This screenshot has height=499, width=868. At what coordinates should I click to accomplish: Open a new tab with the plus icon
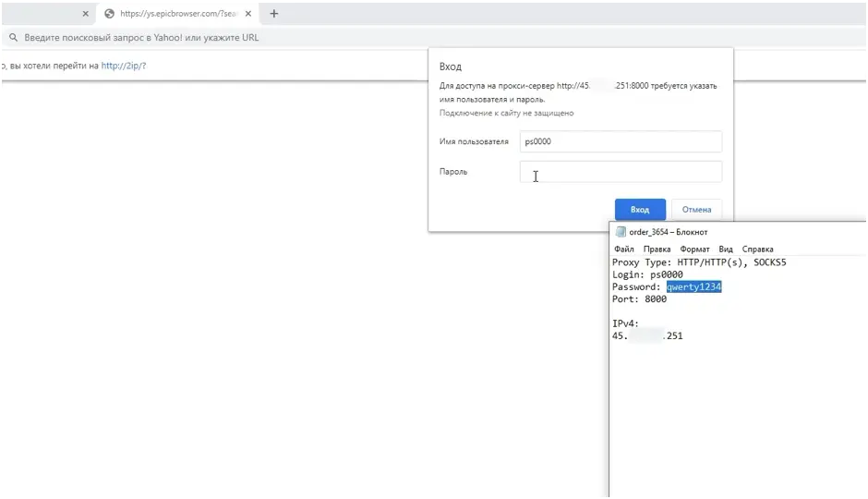tap(274, 14)
